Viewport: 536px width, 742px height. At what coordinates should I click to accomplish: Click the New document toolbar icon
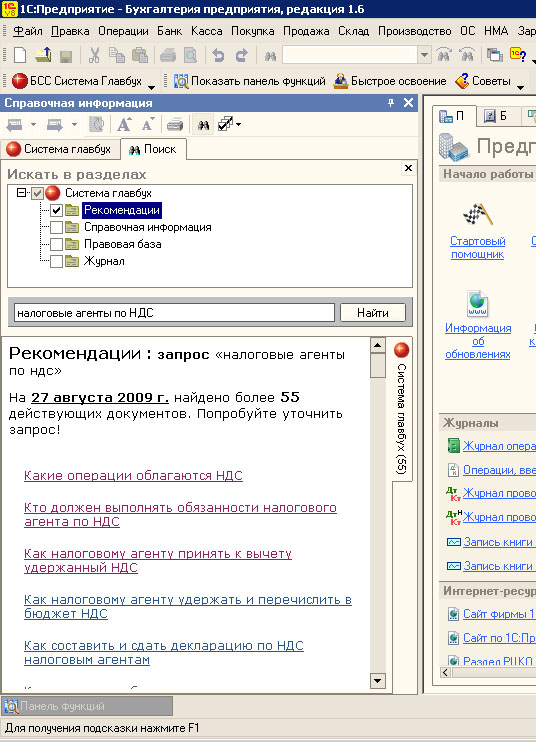tap(20, 55)
